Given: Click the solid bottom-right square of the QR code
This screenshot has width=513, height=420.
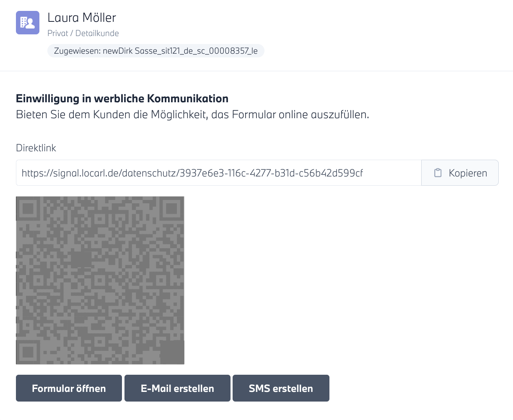Looking at the screenshot, I should 172,352.
